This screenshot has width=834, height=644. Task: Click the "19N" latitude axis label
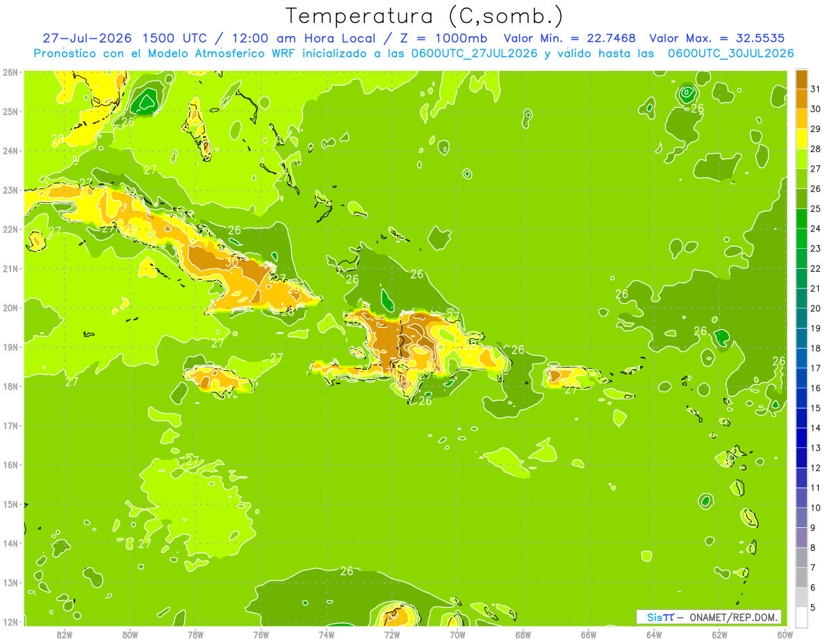[x=10, y=347]
